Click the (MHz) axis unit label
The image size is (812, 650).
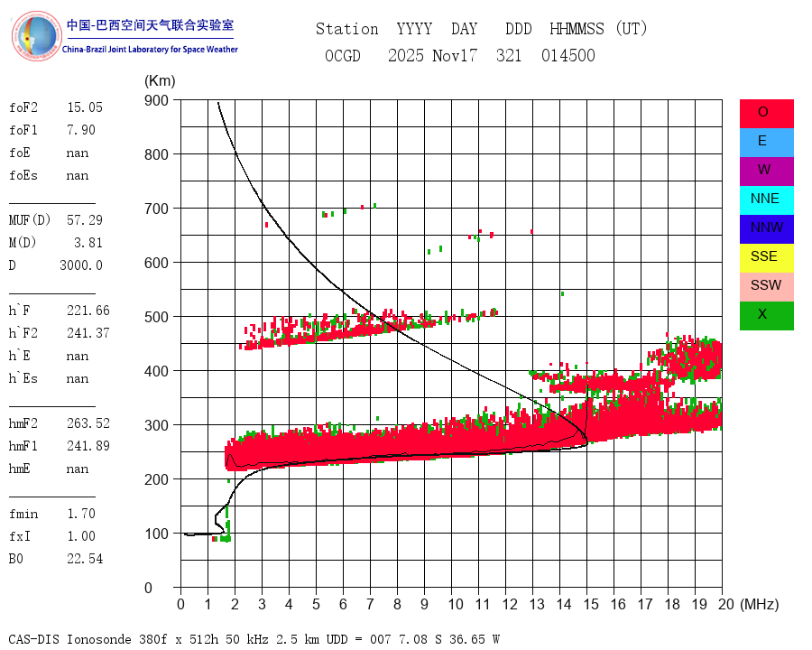tap(760, 604)
